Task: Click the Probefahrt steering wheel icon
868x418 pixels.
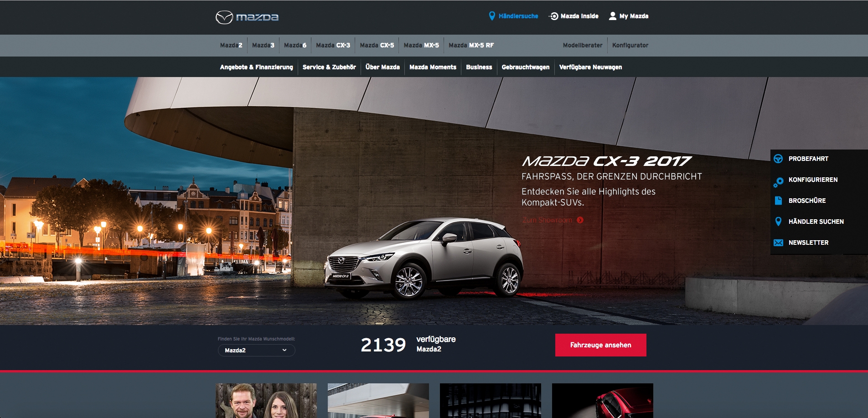Action: [x=778, y=159]
